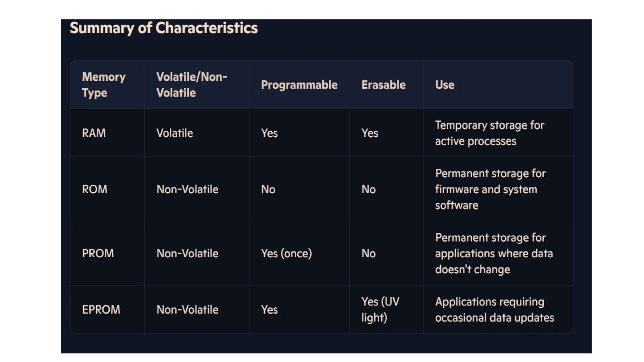This screenshot has width=644, height=362.
Task: Click the "Summary of Characteristics" heading
Action: [x=164, y=28]
